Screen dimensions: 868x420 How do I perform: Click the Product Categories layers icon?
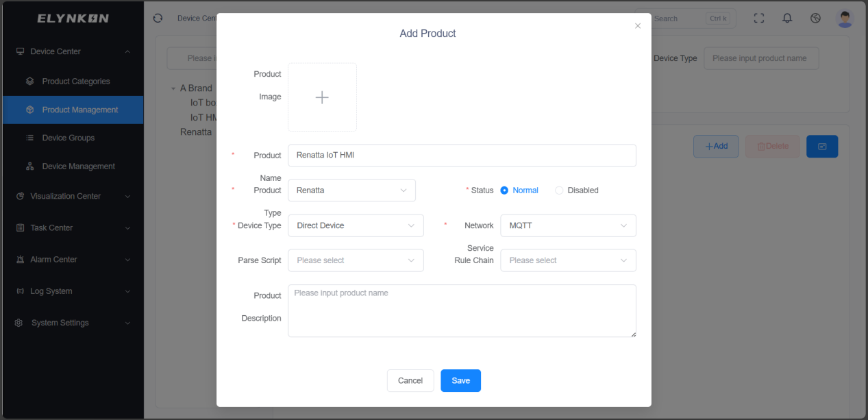30,81
